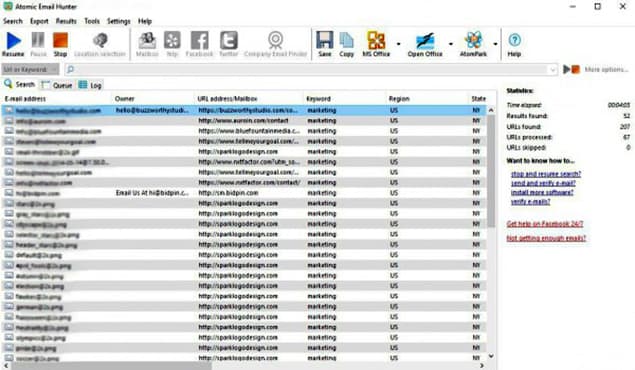Screen dimensions: 635x370
Task: Open 'verify e-mails?' link
Action: pyautogui.click(x=531, y=202)
